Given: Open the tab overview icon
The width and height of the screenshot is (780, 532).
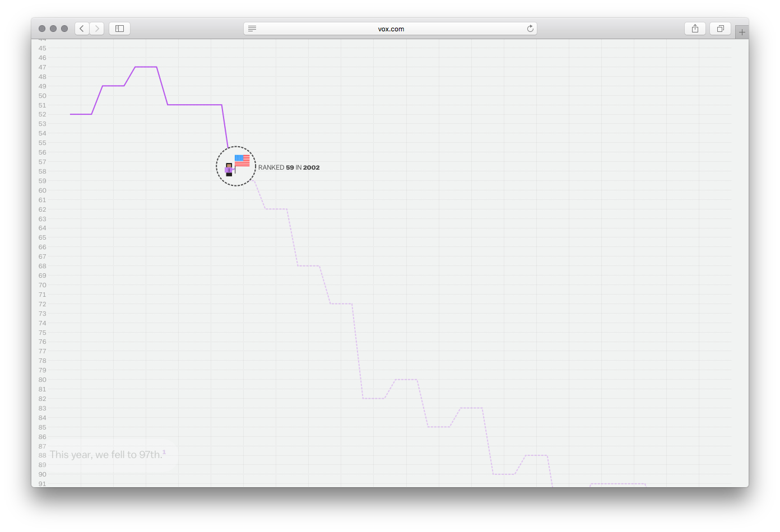Looking at the screenshot, I should pyautogui.click(x=720, y=28).
